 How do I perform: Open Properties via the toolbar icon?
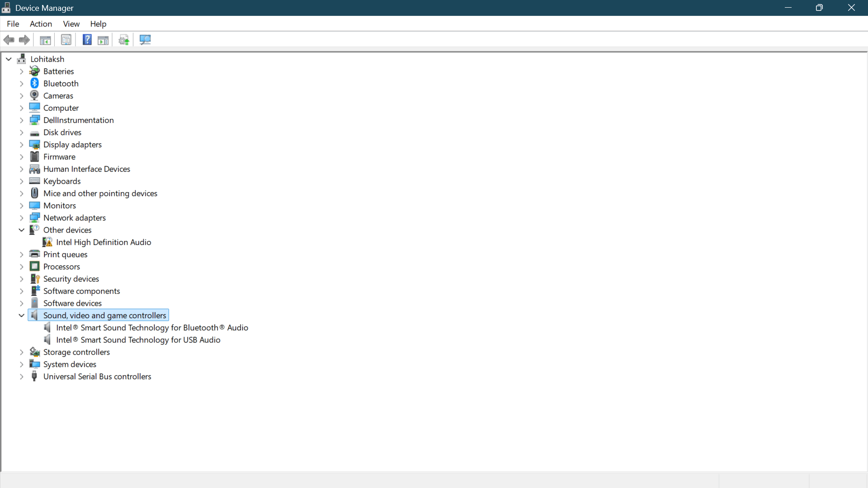(66, 40)
